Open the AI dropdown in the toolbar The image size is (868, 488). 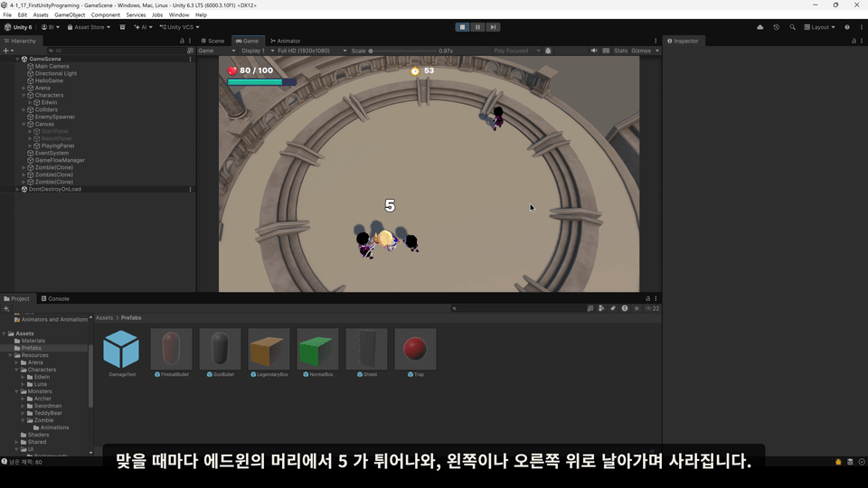(x=143, y=27)
